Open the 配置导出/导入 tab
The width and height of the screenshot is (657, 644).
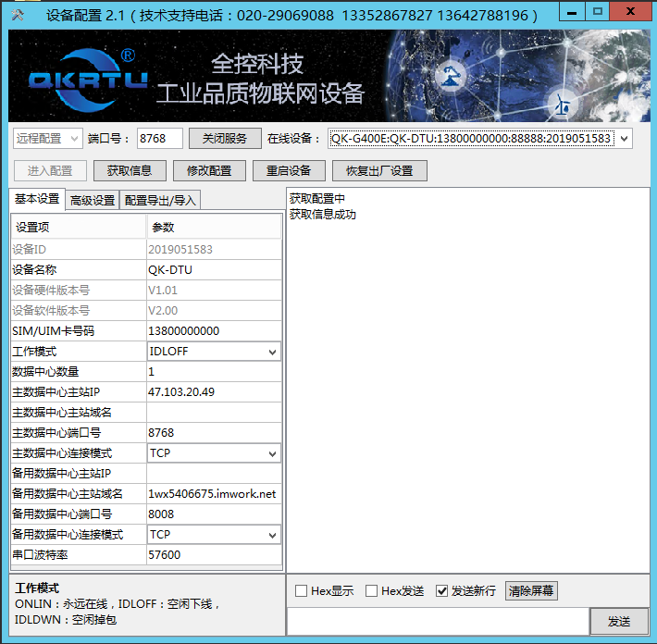[160, 200]
